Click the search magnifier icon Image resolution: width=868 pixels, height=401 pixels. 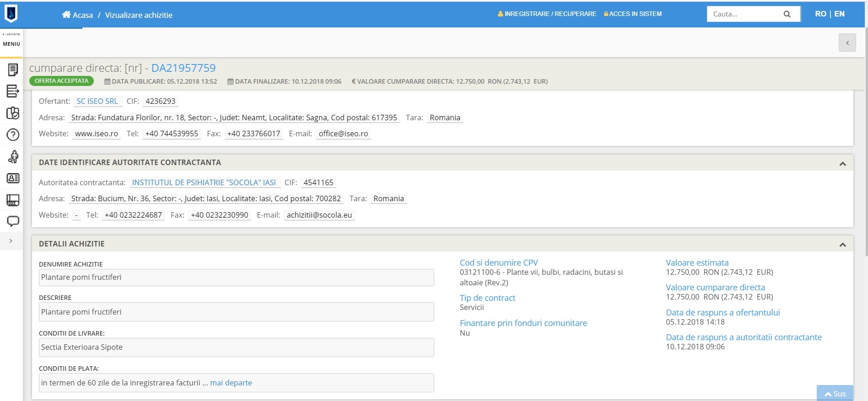pos(787,14)
